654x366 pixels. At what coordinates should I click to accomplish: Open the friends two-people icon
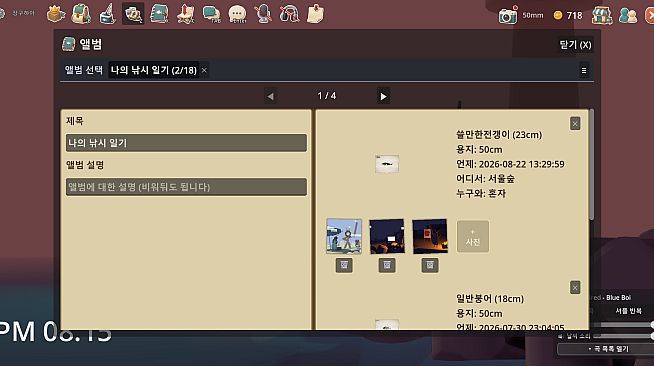click(628, 15)
